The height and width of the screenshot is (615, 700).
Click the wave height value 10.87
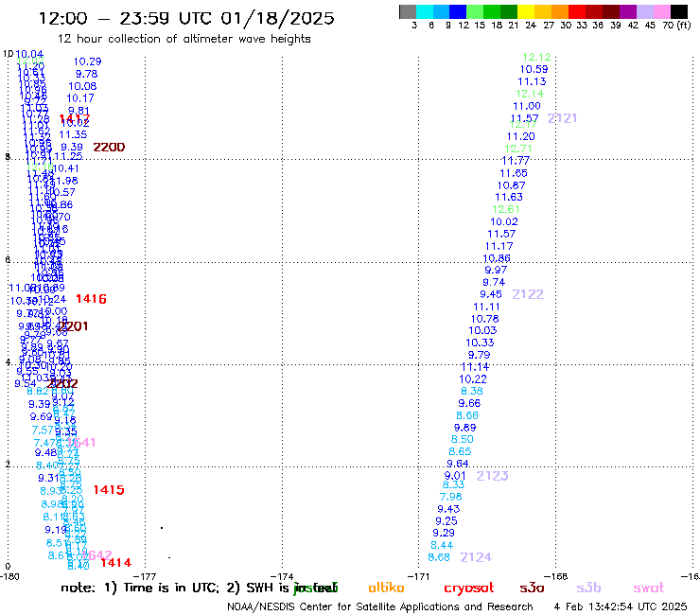coord(512,185)
